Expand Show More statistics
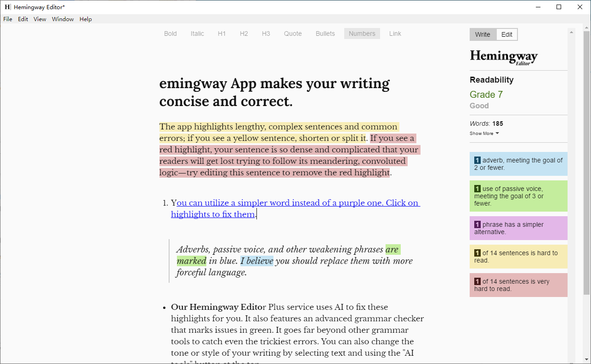591x364 pixels. pos(484,134)
